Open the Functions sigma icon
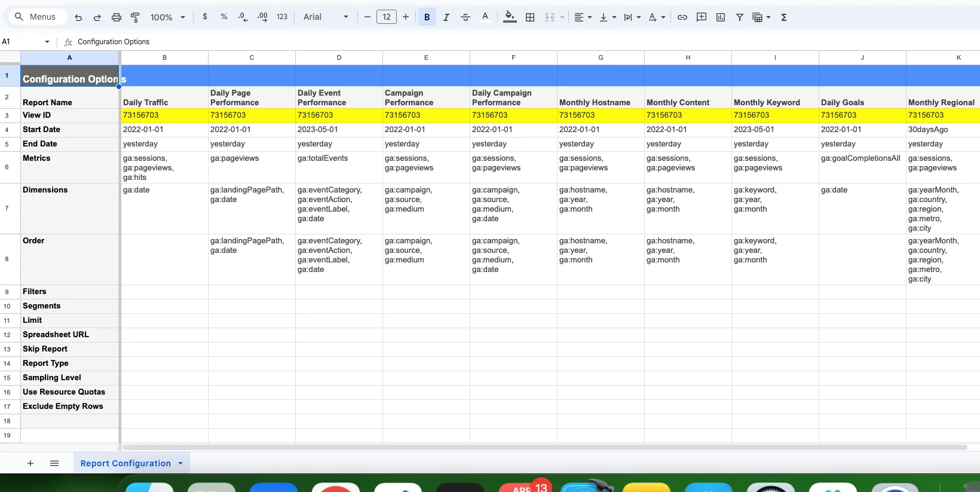Image resolution: width=980 pixels, height=492 pixels. click(784, 17)
